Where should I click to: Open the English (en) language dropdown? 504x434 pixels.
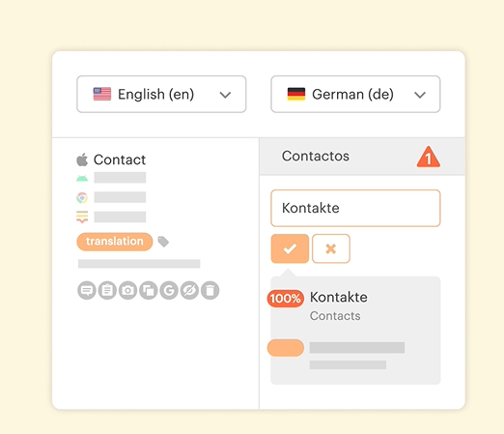pyautogui.click(x=161, y=94)
